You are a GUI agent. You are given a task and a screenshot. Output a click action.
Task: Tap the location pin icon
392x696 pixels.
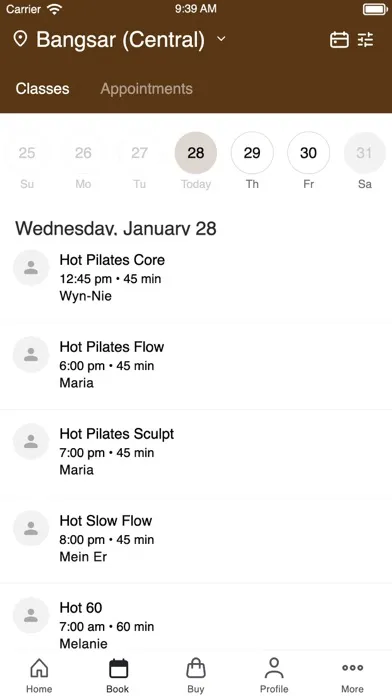click(20, 39)
